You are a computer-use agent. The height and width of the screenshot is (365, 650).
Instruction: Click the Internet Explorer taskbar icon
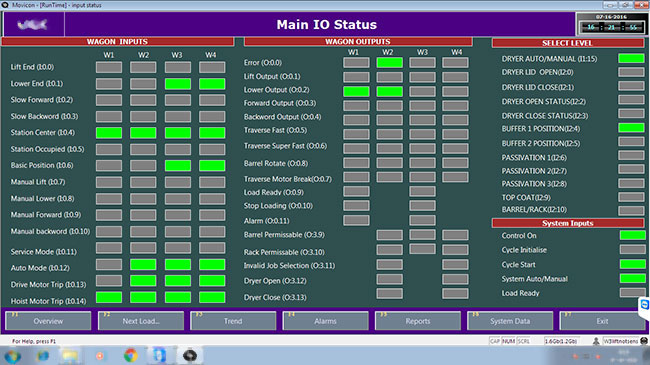click(x=42, y=356)
